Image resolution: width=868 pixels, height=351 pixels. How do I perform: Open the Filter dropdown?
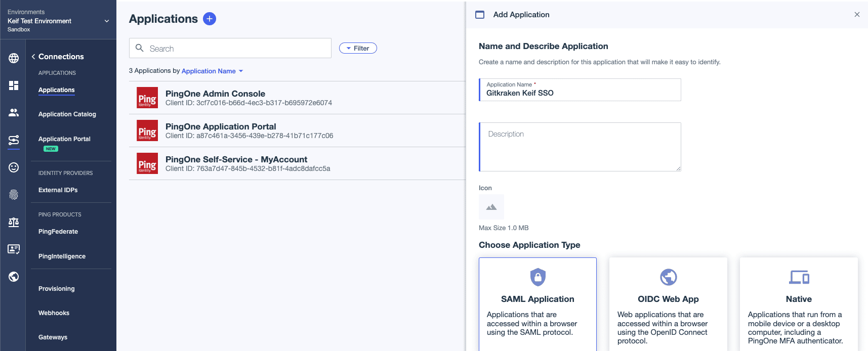[x=358, y=48]
